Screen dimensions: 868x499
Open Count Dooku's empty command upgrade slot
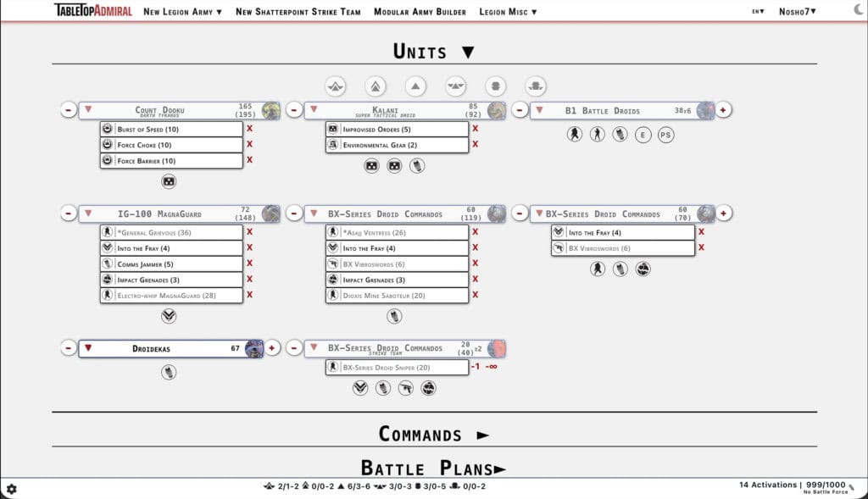coord(169,181)
